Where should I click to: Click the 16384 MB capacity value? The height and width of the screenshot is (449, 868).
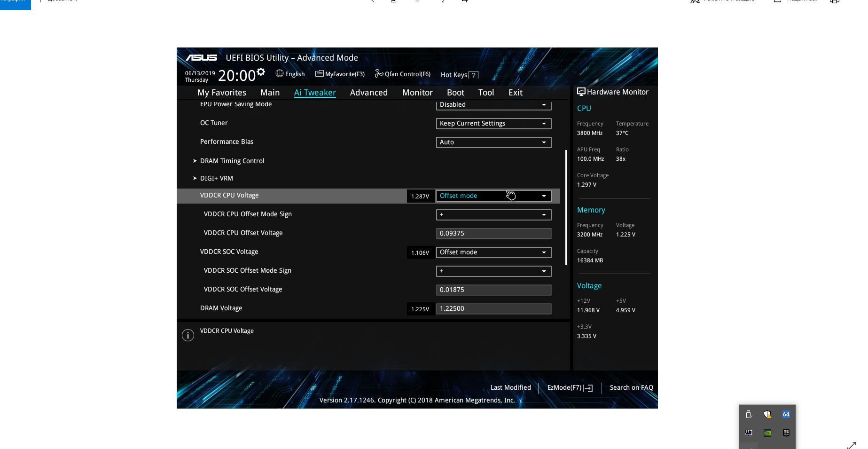pyautogui.click(x=590, y=260)
